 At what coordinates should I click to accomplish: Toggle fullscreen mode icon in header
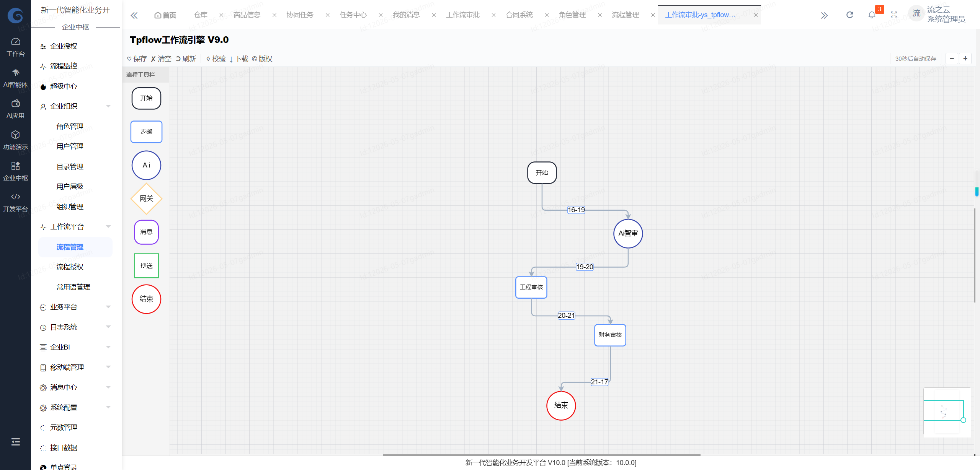(x=894, y=15)
